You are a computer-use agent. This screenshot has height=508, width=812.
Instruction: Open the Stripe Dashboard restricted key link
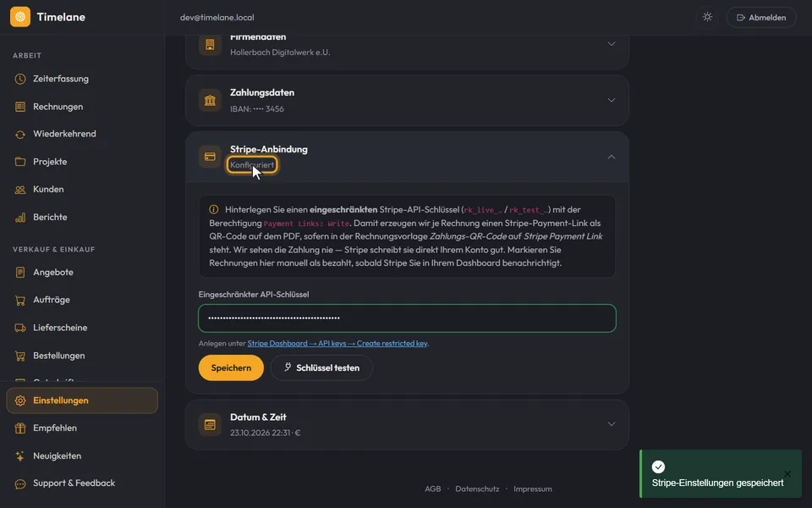337,343
